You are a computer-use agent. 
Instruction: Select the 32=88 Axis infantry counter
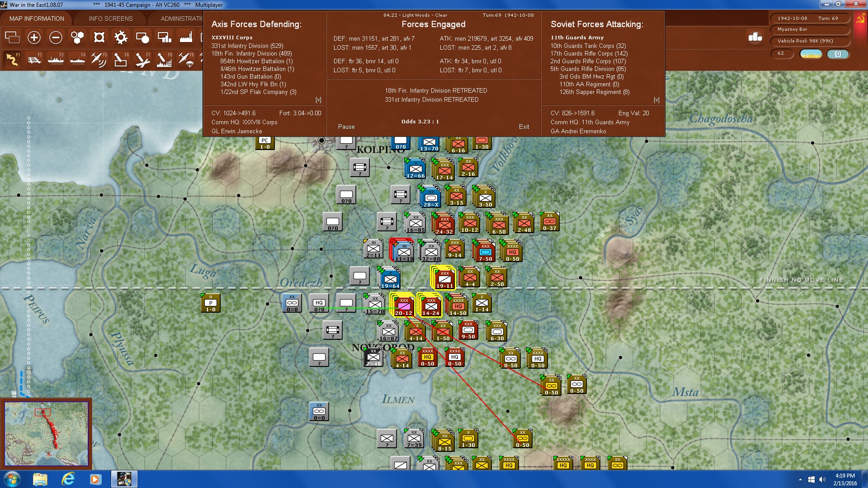pos(430,251)
